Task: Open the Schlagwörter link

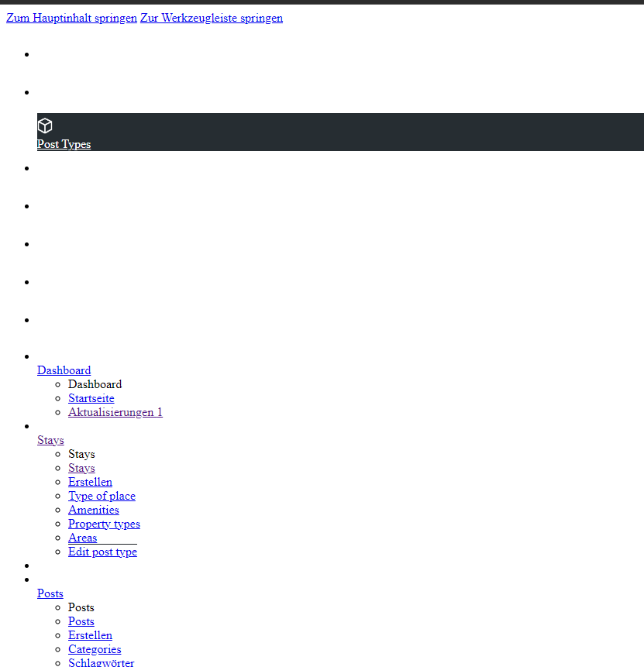Action: (x=101, y=662)
